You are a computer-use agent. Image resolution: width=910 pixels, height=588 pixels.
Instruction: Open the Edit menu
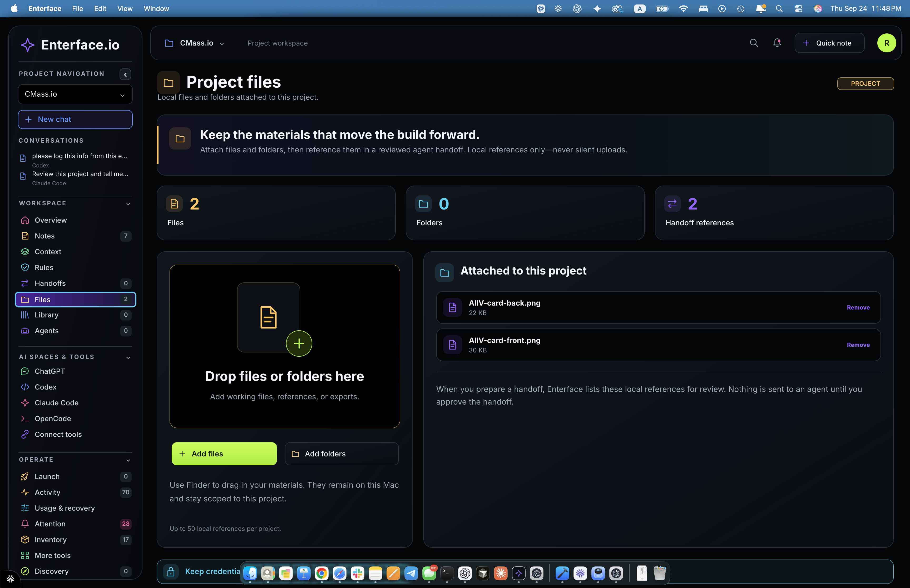point(100,8)
